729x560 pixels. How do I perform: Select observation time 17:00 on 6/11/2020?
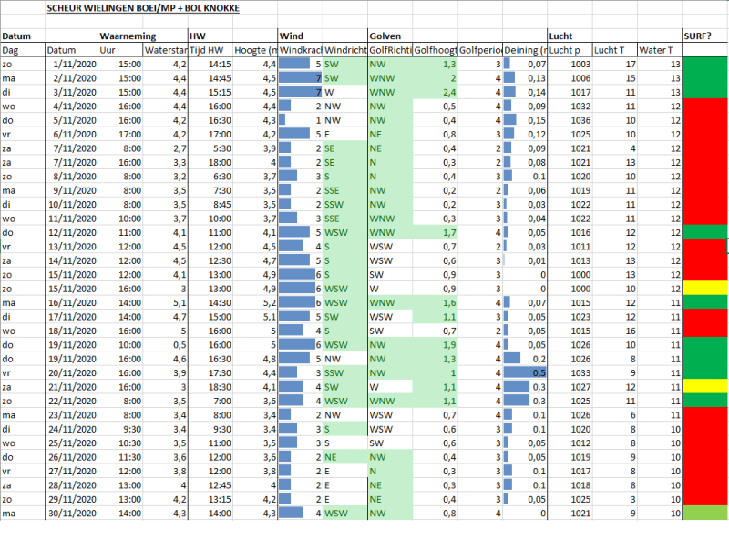click(120, 134)
